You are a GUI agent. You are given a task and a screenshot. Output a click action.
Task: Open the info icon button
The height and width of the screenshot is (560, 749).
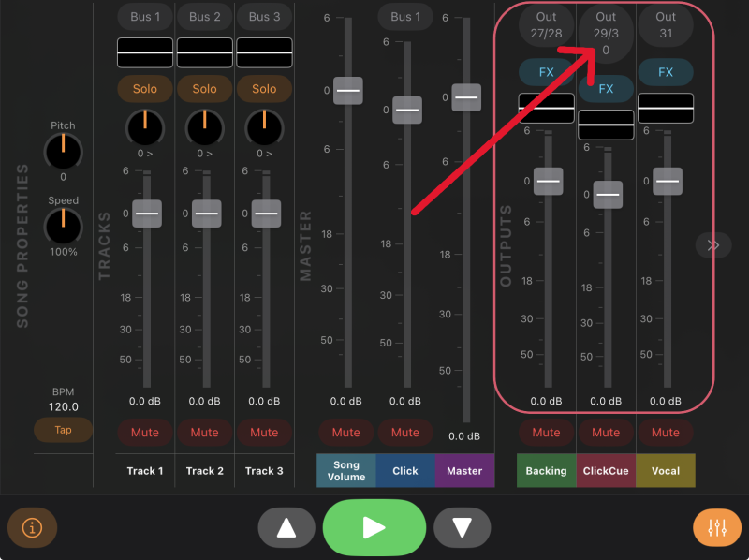click(x=33, y=527)
